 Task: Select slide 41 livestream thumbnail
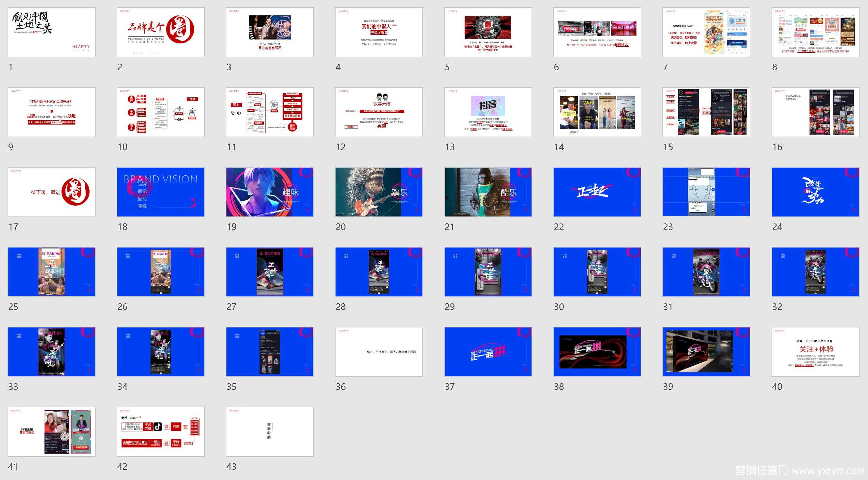[x=52, y=432]
